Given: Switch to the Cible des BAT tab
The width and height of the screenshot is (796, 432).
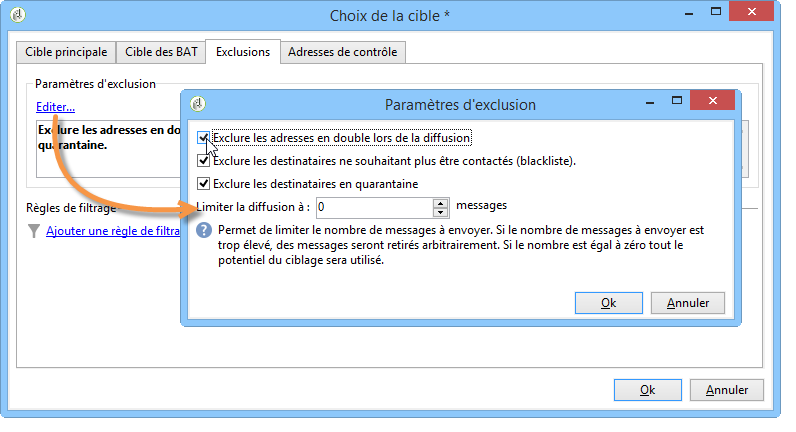Looking at the screenshot, I should point(161,52).
